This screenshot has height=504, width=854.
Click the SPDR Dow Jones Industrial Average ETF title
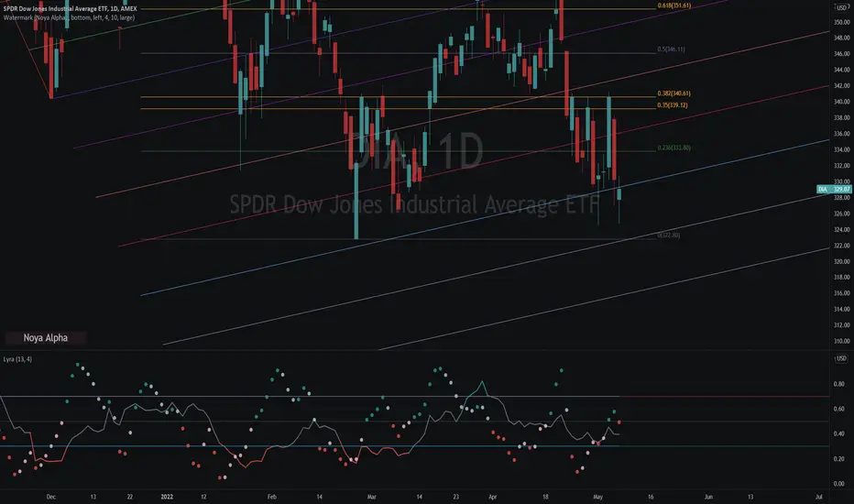pos(70,9)
